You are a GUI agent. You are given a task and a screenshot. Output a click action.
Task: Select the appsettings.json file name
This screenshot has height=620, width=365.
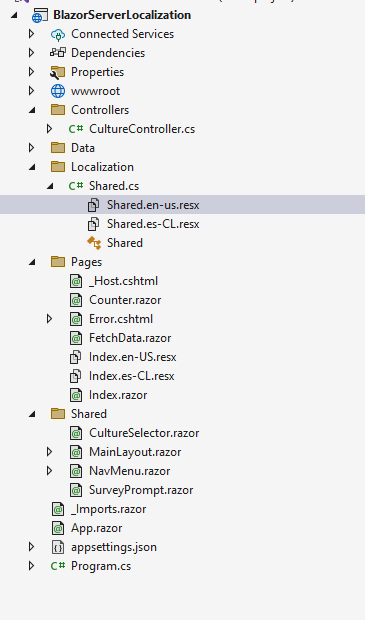[x=114, y=547]
